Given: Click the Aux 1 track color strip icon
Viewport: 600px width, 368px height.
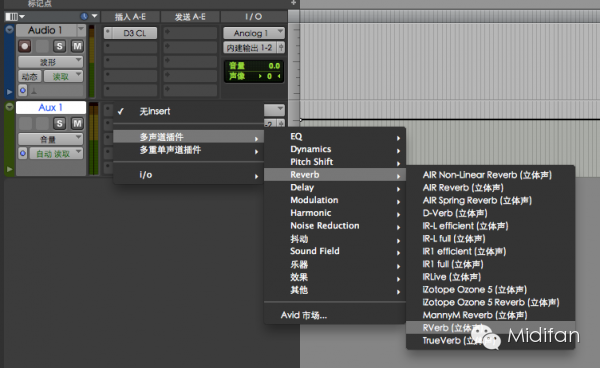Looking at the screenshot, I should [x=10, y=107].
